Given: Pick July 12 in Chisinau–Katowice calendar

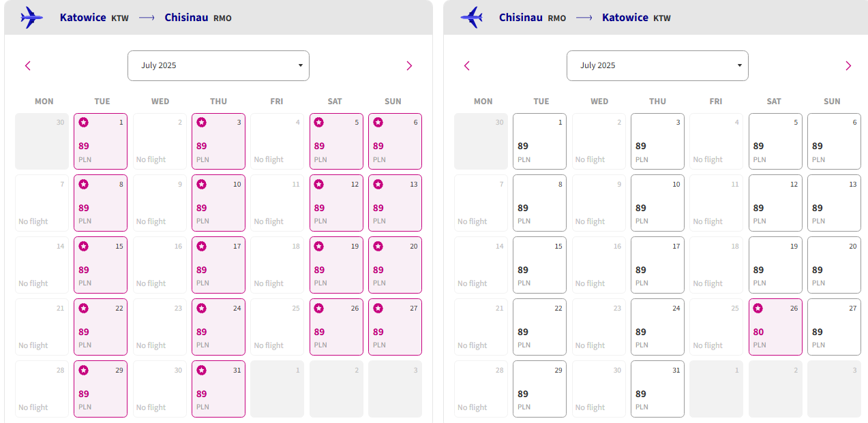Looking at the screenshot, I should pos(775,203).
